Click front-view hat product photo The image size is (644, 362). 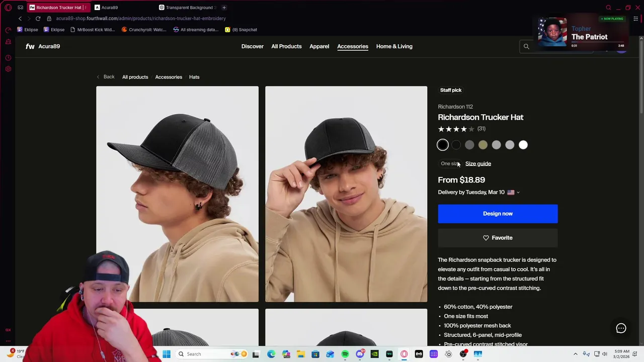click(346, 194)
